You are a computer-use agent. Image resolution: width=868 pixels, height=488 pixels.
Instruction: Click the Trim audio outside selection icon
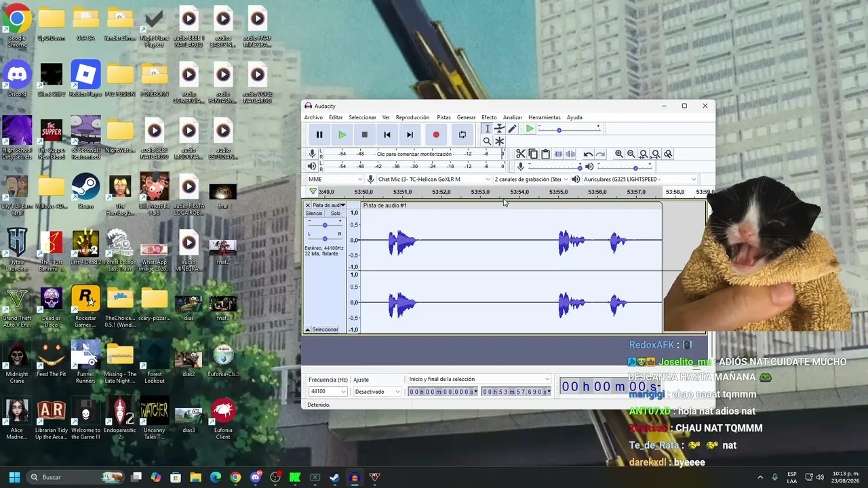tap(558, 154)
